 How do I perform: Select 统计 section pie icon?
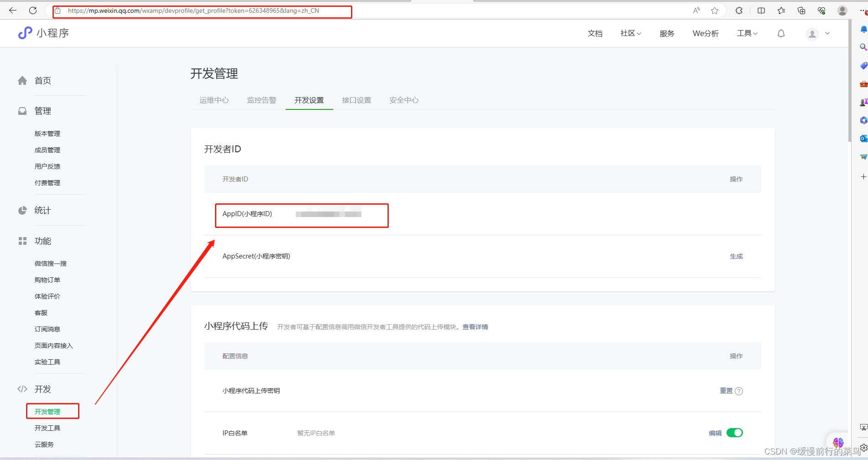(x=22, y=211)
